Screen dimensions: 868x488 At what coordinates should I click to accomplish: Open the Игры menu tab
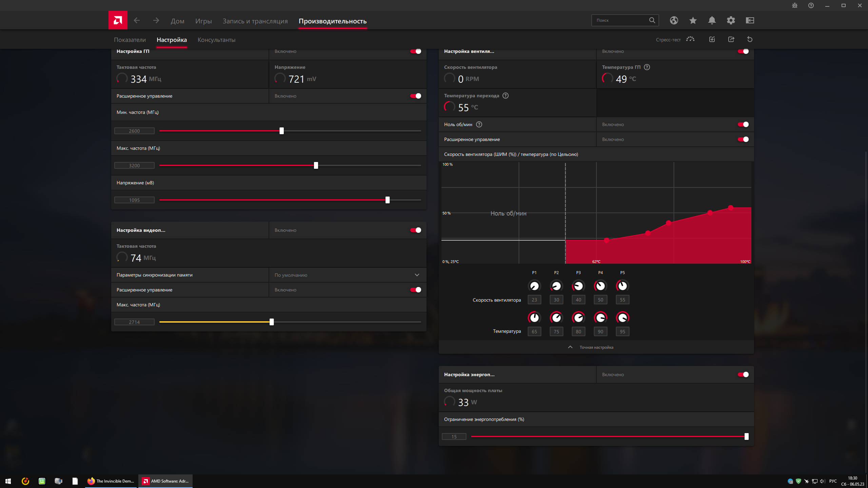(203, 21)
